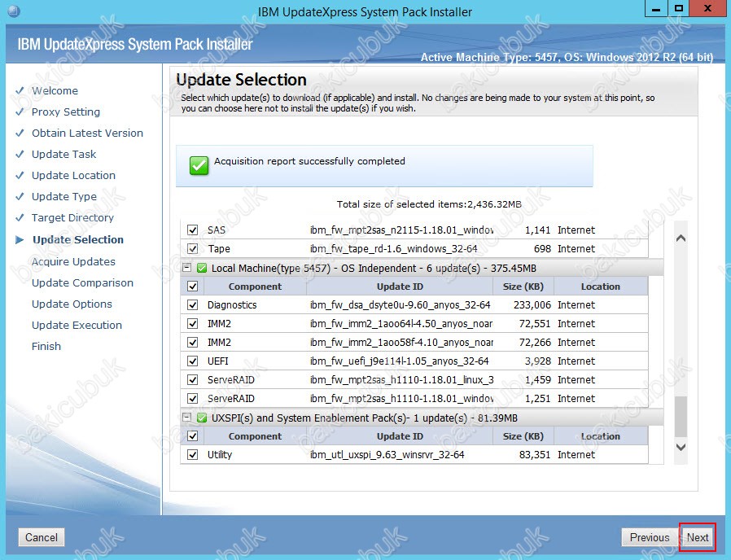Image resolution: width=731 pixels, height=560 pixels.
Task: Jump to the Update Task step
Action: point(63,155)
